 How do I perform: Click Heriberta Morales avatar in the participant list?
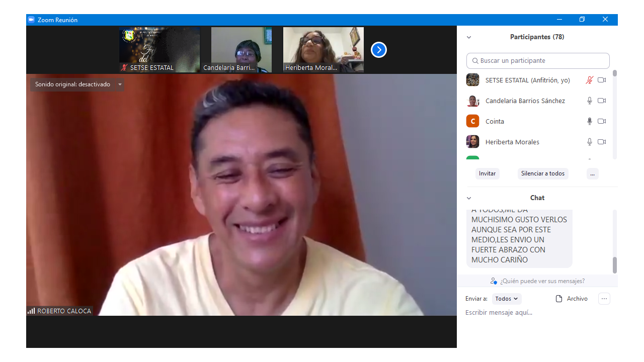coord(472,142)
